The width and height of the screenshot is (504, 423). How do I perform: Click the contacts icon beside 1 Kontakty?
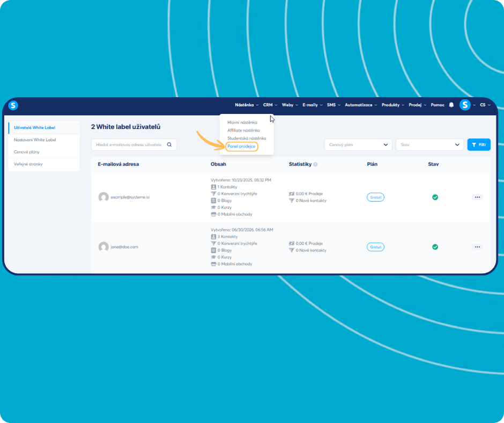213,187
